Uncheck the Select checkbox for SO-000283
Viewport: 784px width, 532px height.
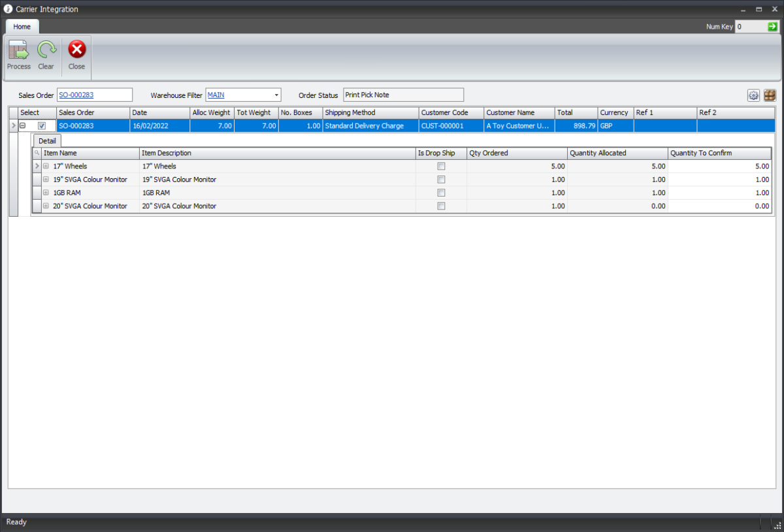[42, 125]
